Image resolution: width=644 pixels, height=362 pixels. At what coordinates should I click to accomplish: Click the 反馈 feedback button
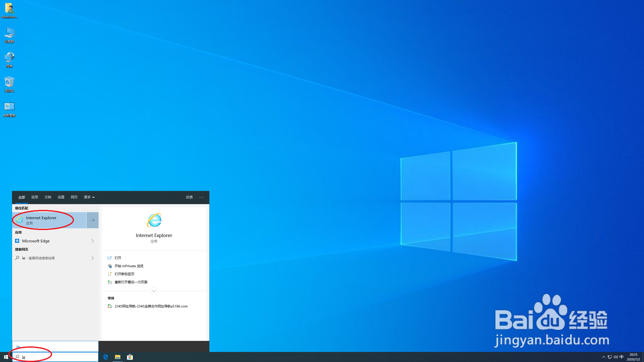[189, 197]
